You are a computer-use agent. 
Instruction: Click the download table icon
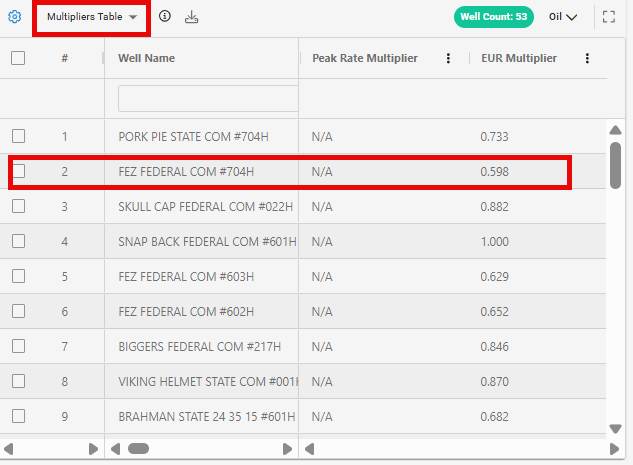191,17
